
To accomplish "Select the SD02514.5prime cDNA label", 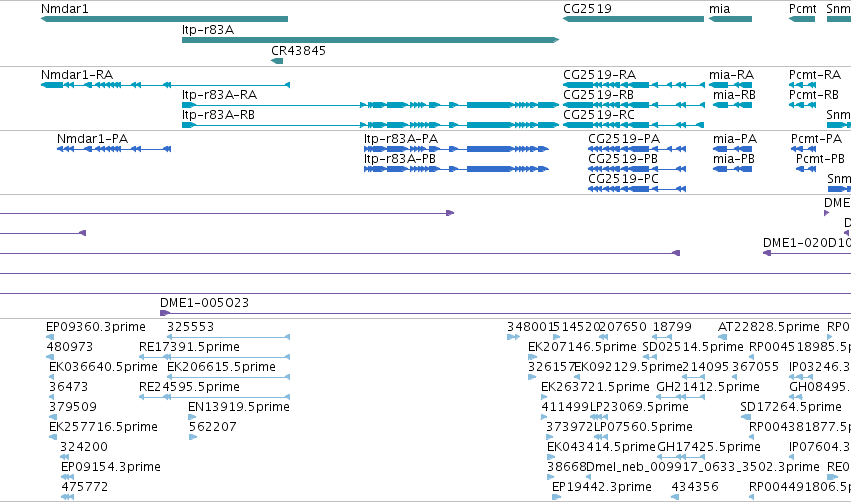I will (693, 346).
